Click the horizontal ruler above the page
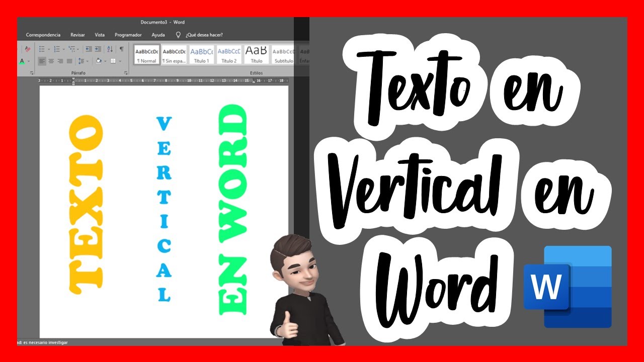 (x=164, y=80)
